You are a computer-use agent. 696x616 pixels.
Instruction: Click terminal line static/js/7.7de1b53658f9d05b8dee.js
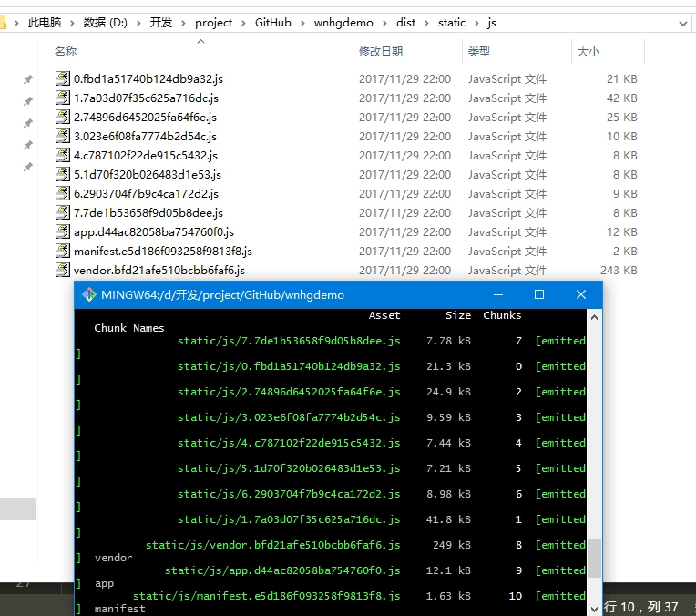(x=289, y=341)
